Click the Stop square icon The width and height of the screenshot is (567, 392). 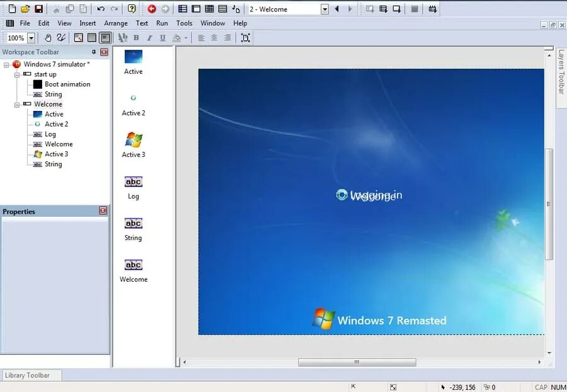(415, 9)
